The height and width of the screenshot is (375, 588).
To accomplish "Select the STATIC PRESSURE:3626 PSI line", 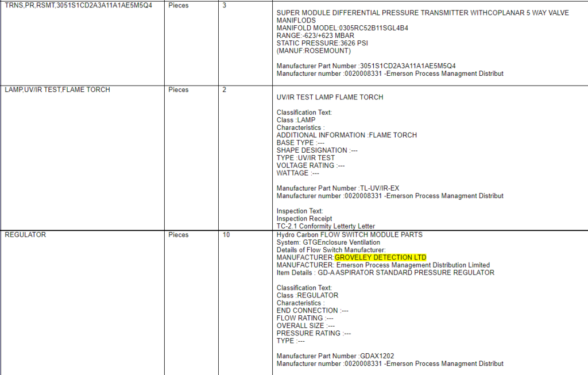I will [x=324, y=43].
